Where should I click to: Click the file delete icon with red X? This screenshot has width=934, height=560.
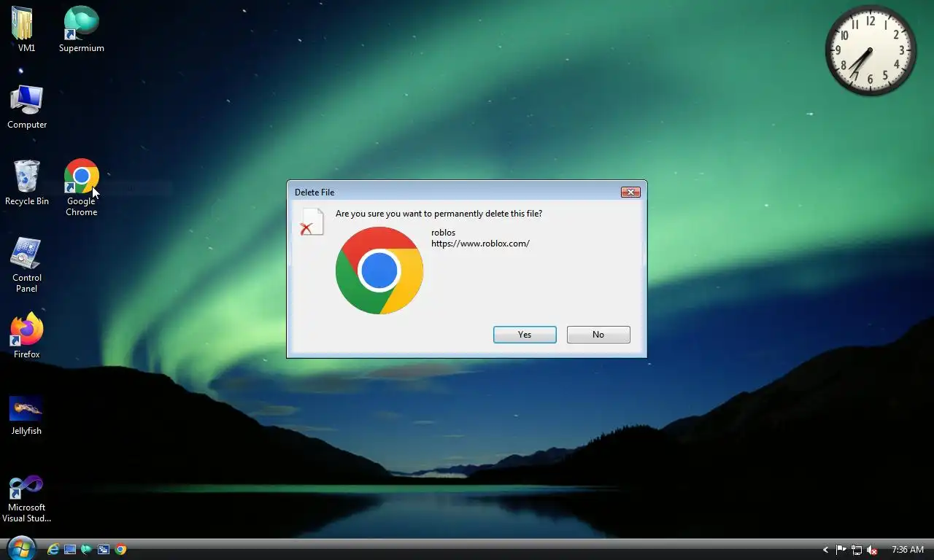coord(312,222)
